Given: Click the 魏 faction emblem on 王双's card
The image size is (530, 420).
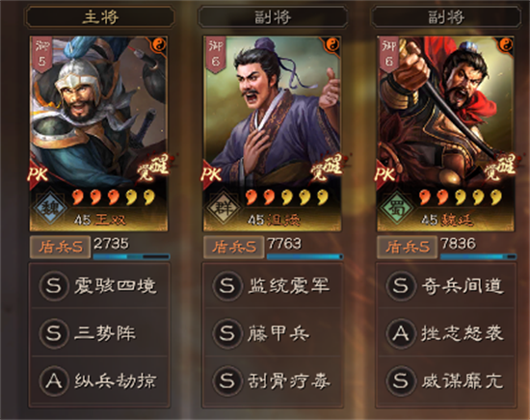Looking at the screenshot, I should coord(50,207).
